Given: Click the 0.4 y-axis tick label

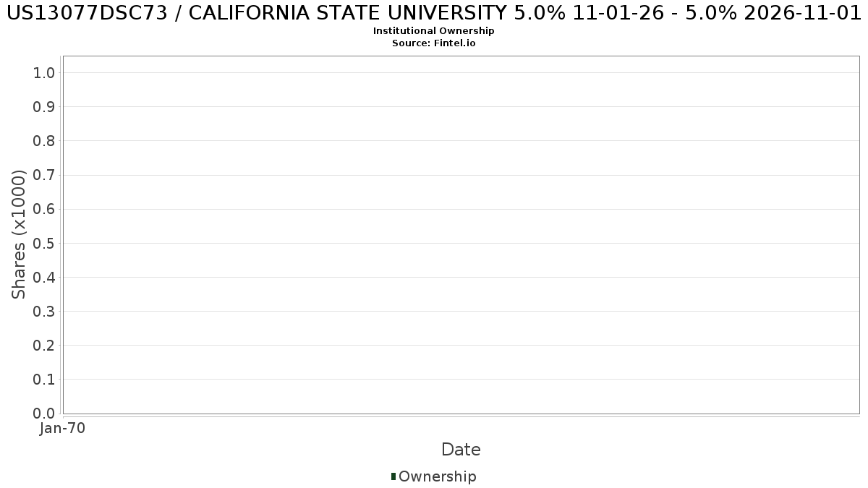Looking at the screenshot, I should point(44,277).
